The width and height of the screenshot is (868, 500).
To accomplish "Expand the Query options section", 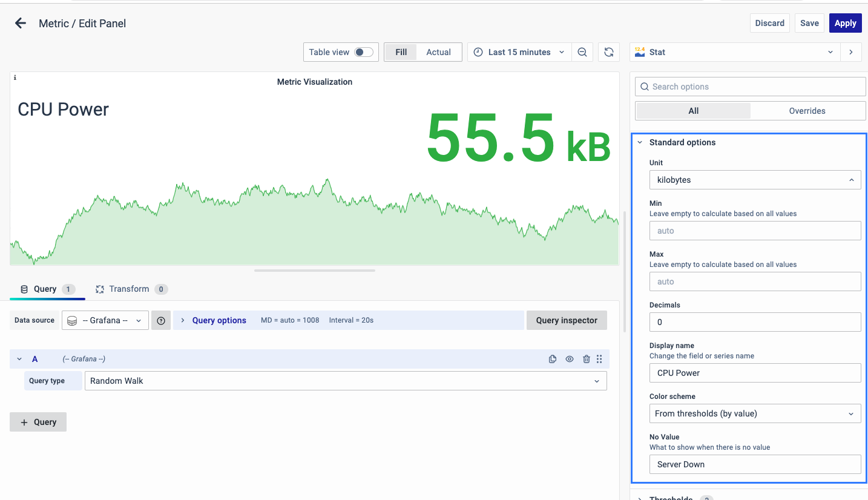I will point(219,320).
